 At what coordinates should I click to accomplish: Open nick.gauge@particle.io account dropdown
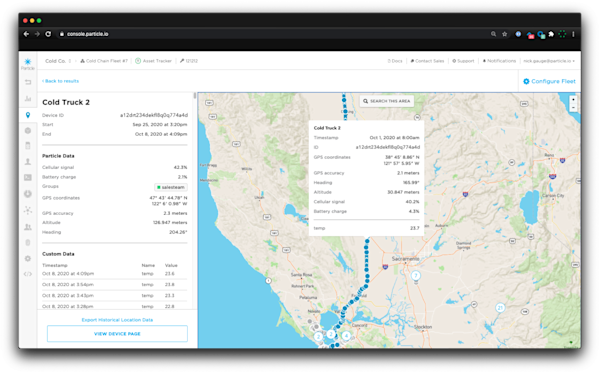tap(549, 61)
